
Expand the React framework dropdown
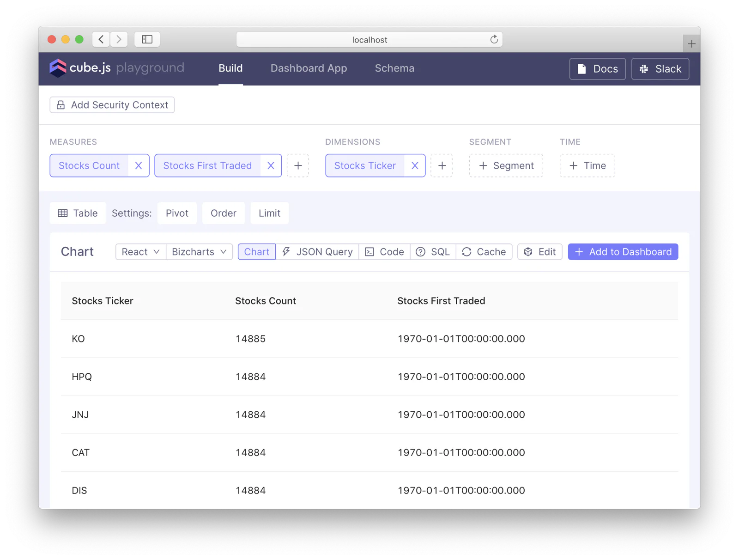tap(140, 252)
